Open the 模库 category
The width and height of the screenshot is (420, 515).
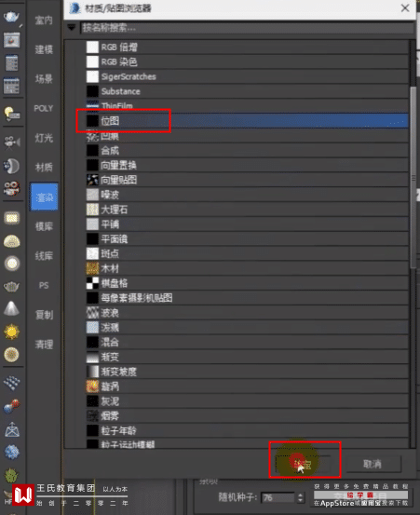[44, 226]
